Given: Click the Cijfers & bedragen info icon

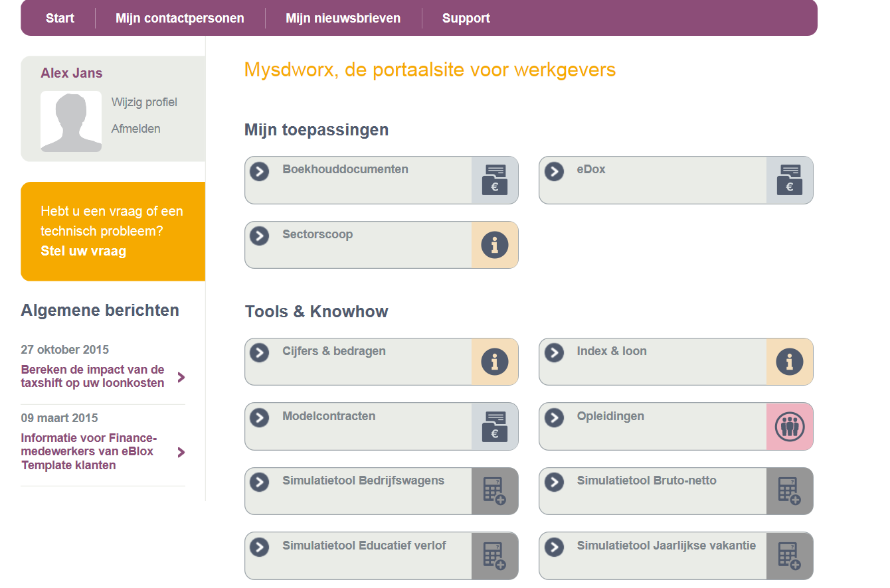Looking at the screenshot, I should click(495, 362).
